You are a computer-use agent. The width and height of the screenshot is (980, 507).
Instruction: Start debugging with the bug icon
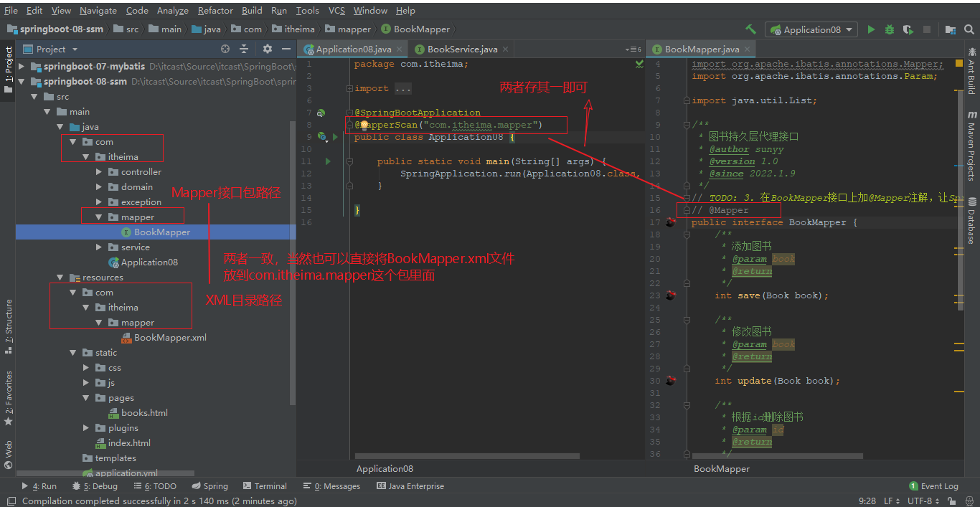[x=890, y=29]
